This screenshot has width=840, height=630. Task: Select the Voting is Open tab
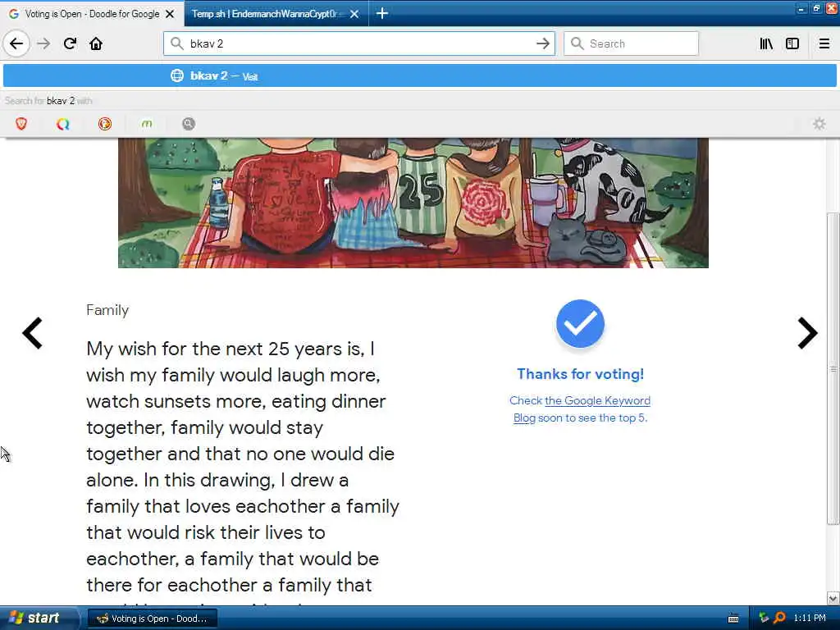92,14
